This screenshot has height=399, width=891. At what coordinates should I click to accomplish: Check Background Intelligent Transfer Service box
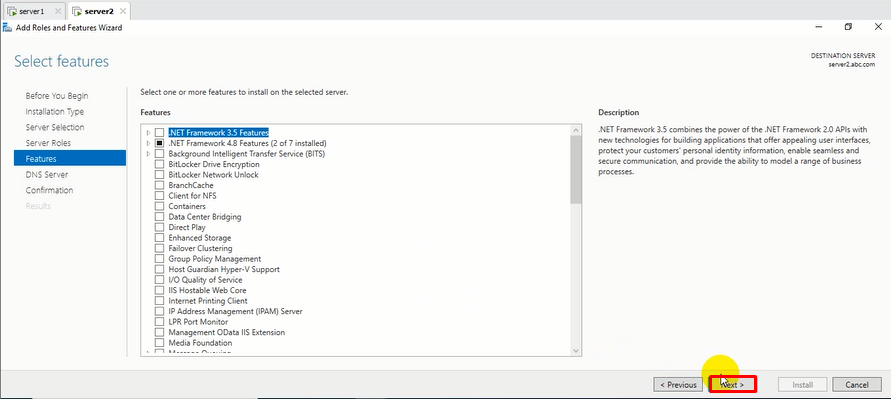tap(159, 153)
